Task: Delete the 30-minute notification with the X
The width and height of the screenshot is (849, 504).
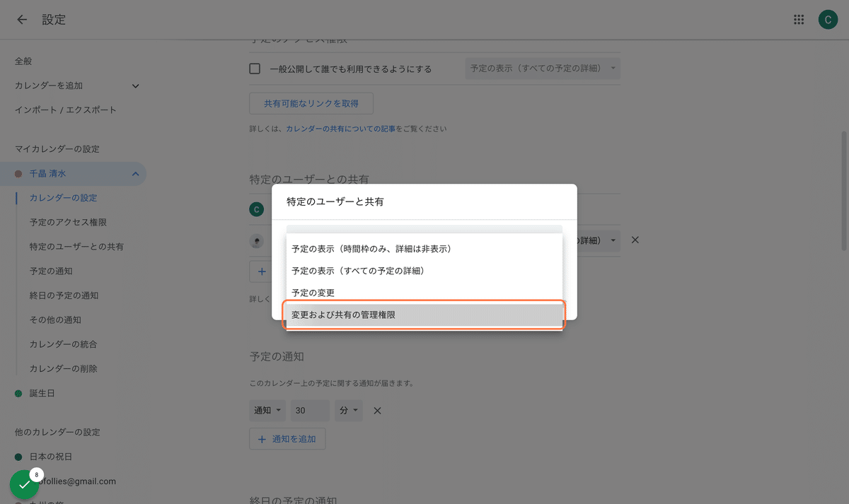Action: pos(377,411)
